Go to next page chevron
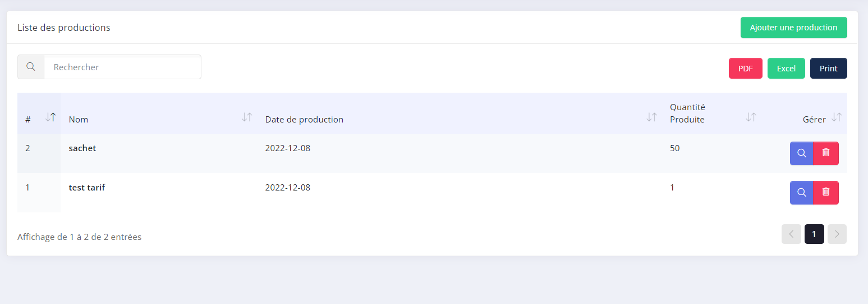The height and width of the screenshot is (304, 868). click(x=837, y=234)
